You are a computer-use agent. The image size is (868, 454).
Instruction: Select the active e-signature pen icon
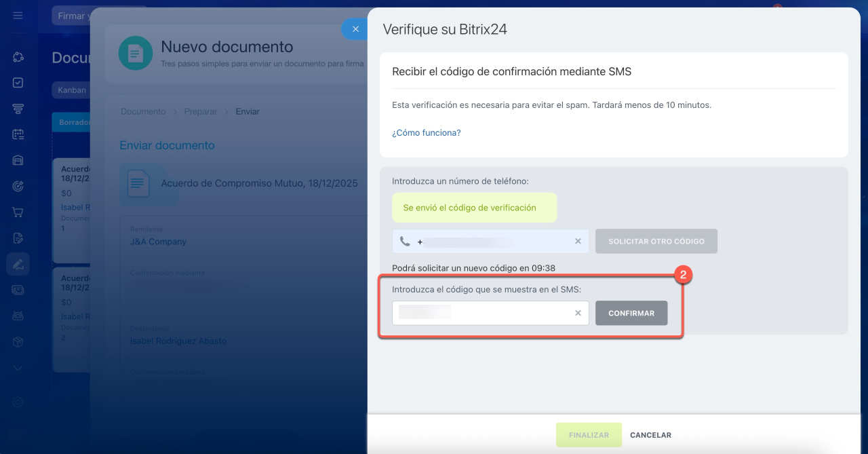pos(18,264)
